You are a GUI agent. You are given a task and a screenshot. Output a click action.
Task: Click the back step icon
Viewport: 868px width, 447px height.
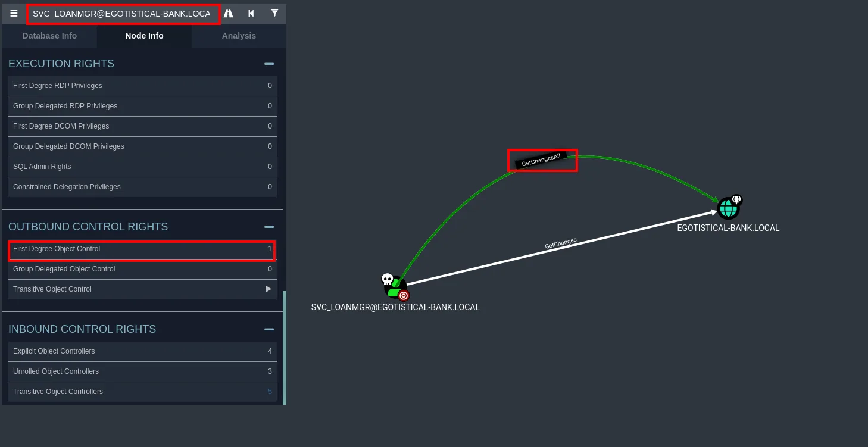[251, 13]
